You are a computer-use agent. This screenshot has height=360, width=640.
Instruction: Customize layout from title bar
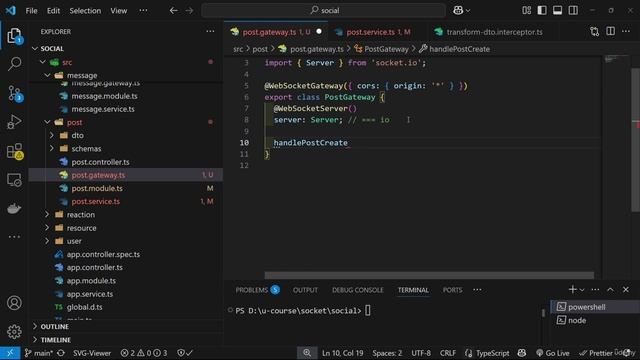pos(527,11)
